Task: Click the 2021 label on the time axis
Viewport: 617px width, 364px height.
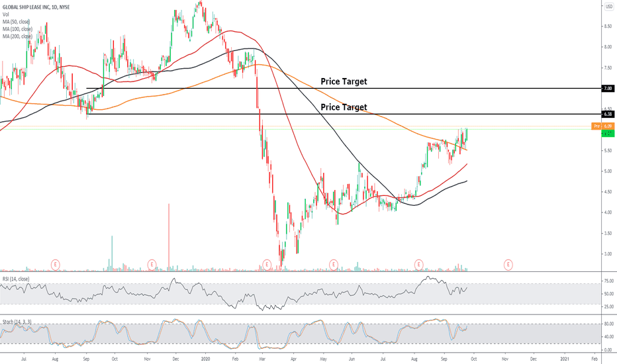Action: pyautogui.click(x=564, y=359)
